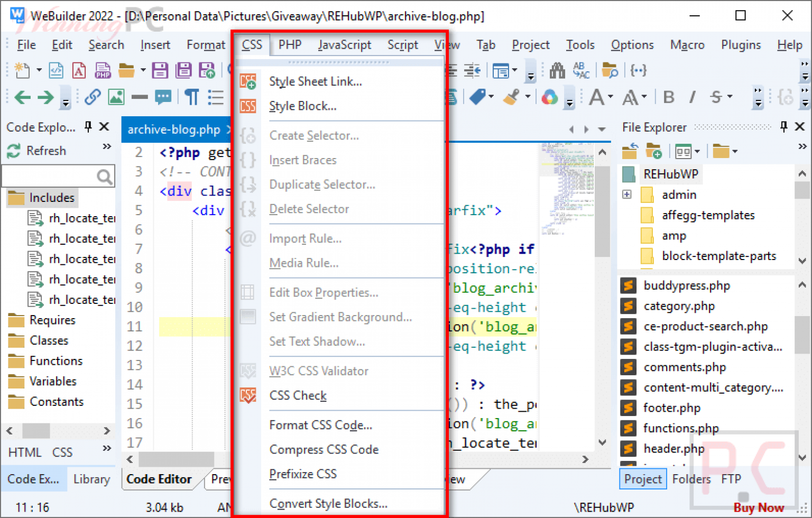Click the add folder icon in File Explorer

point(654,152)
